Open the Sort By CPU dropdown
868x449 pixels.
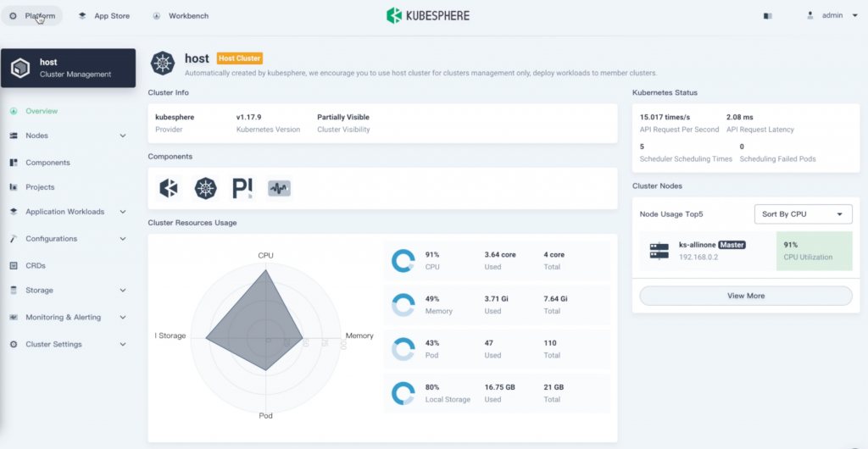click(x=803, y=214)
